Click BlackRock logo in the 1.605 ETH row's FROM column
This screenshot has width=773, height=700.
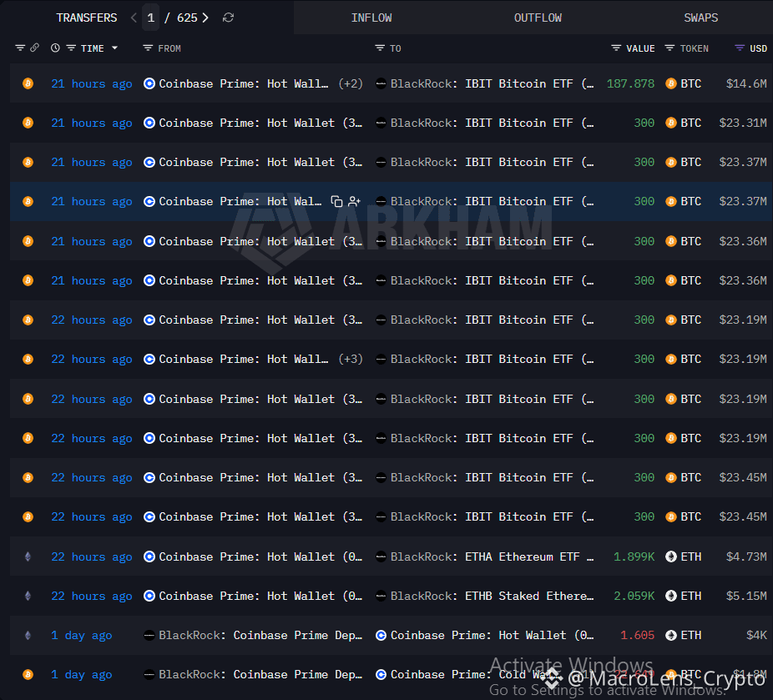pyautogui.click(x=149, y=636)
